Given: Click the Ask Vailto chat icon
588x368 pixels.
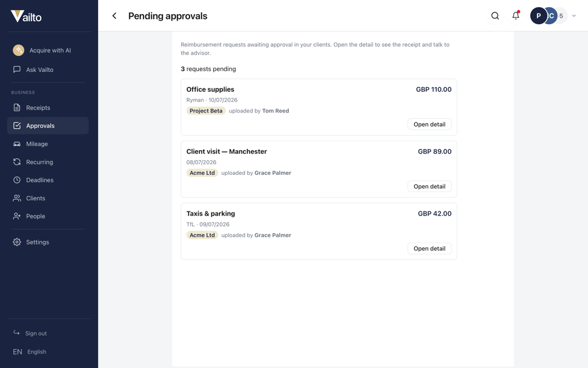Looking at the screenshot, I should [17, 69].
